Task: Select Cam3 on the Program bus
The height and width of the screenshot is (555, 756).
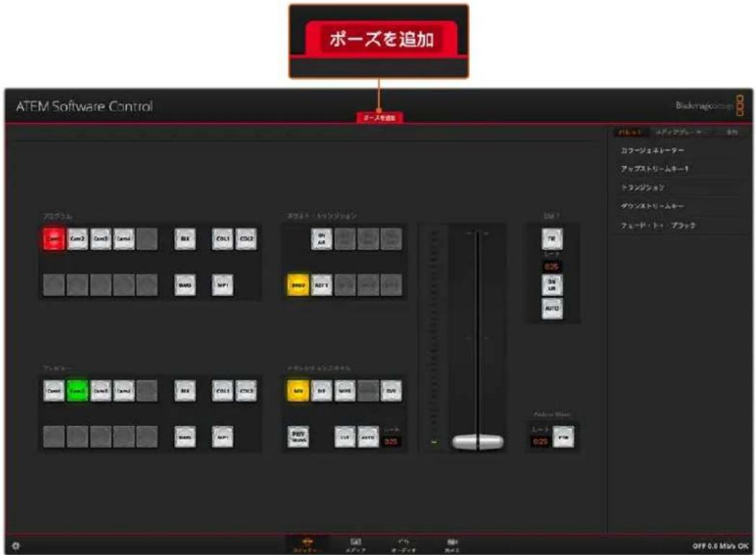Action: pos(100,239)
